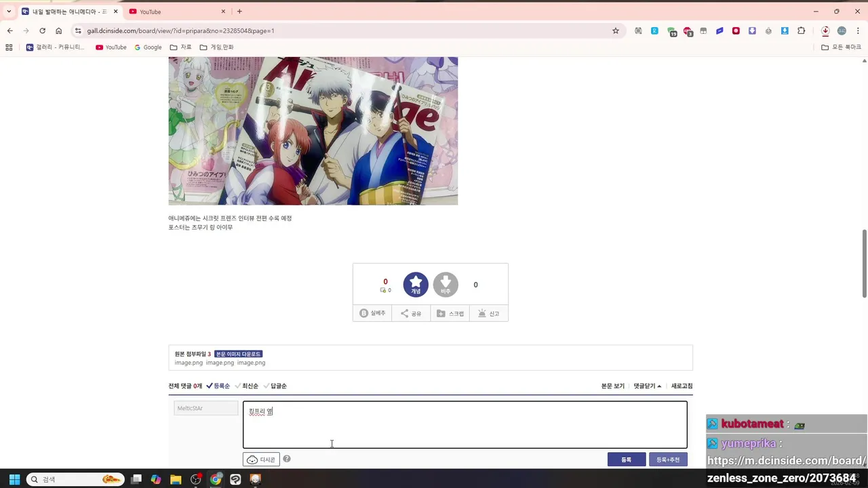Click the green extension with 19 badge
Screen dimensions: 868x488
tap(671, 31)
